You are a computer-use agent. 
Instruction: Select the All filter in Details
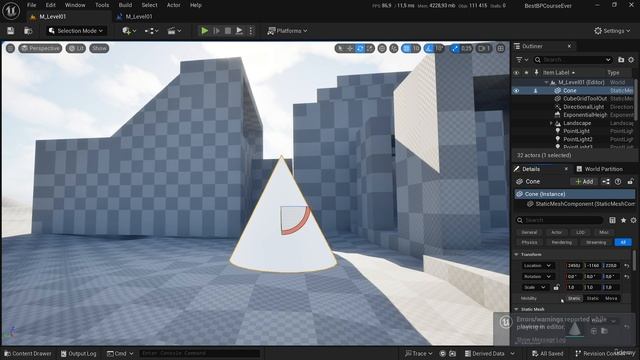[623, 242]
